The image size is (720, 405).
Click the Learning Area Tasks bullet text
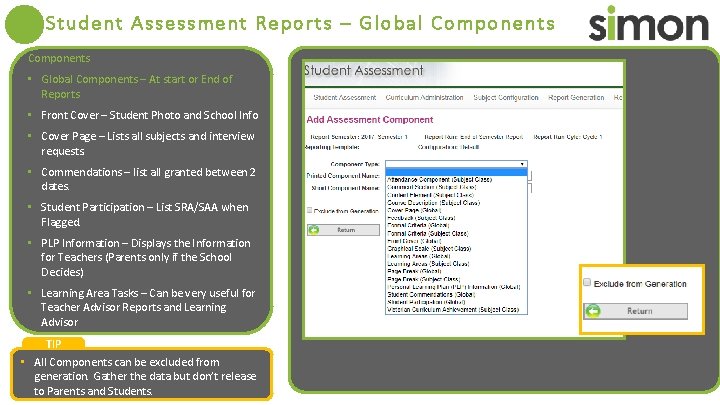[x=148, y=307]
